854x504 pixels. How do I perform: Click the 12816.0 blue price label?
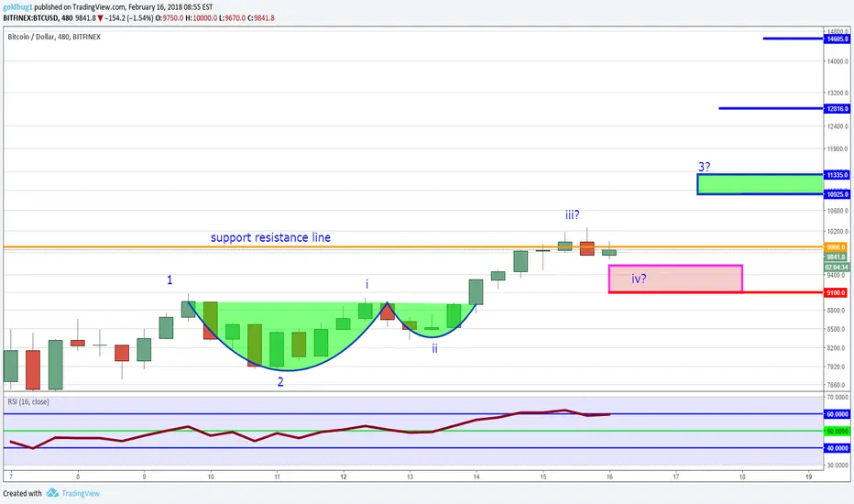837,108
